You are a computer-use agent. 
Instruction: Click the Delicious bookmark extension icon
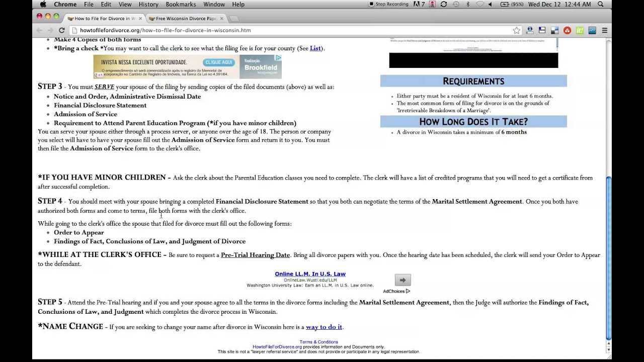554,30
